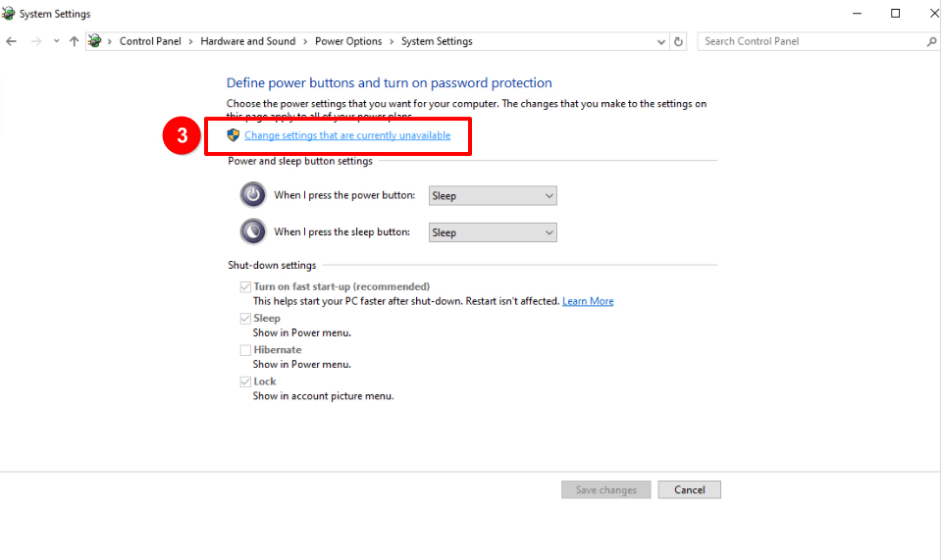
Task: Expand the address bar history dropdown
Action: [x=660, y=41]
